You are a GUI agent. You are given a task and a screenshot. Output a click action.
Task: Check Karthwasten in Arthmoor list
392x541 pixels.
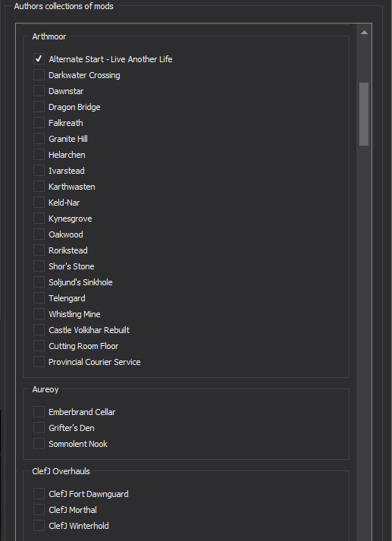39,187
